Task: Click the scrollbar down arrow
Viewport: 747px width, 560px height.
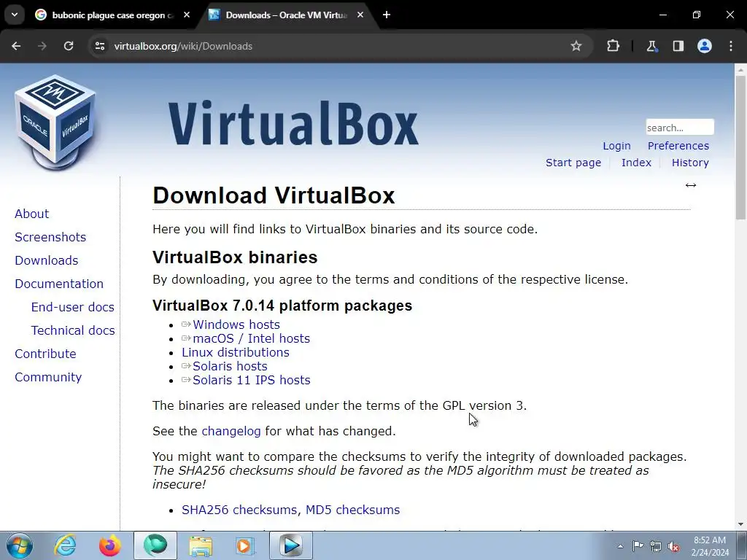Action: (740, 525)
